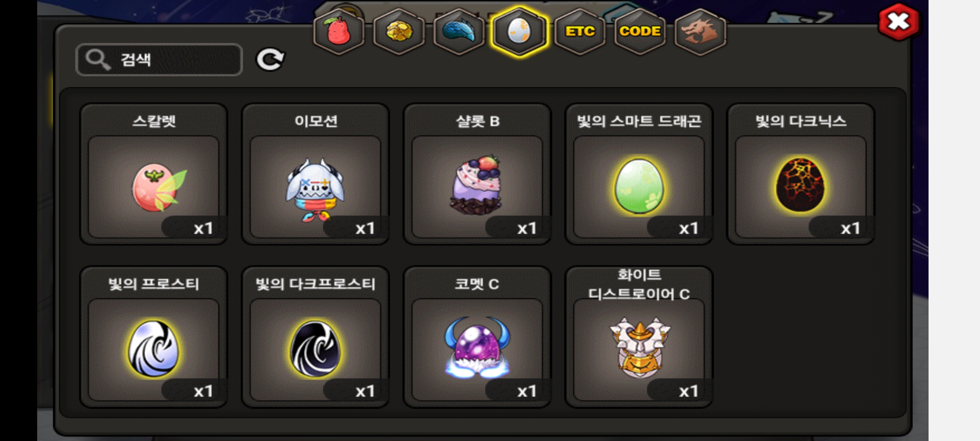Select the 이모션 egg item
The image size is (980, 441).
(x=315, y=174)
